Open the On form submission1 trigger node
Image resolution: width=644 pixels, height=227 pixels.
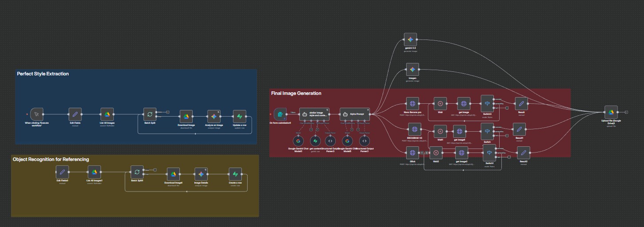(280, 114)
